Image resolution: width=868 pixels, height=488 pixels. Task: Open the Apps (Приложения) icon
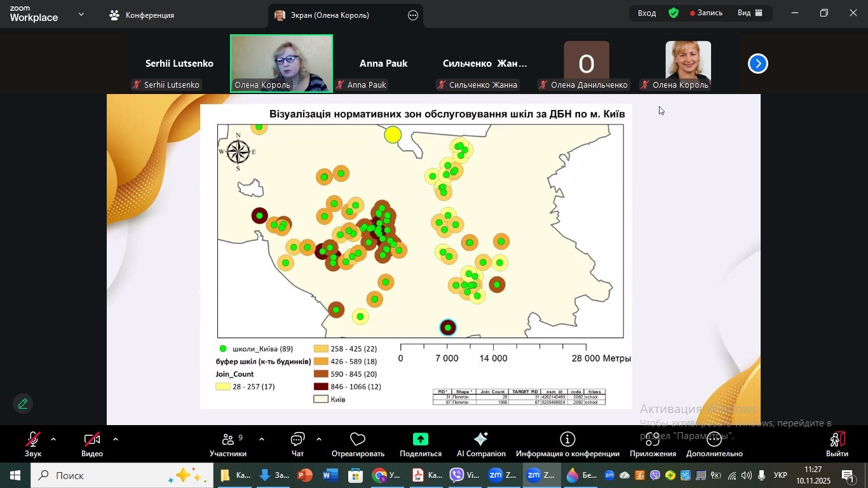[653, 440]
